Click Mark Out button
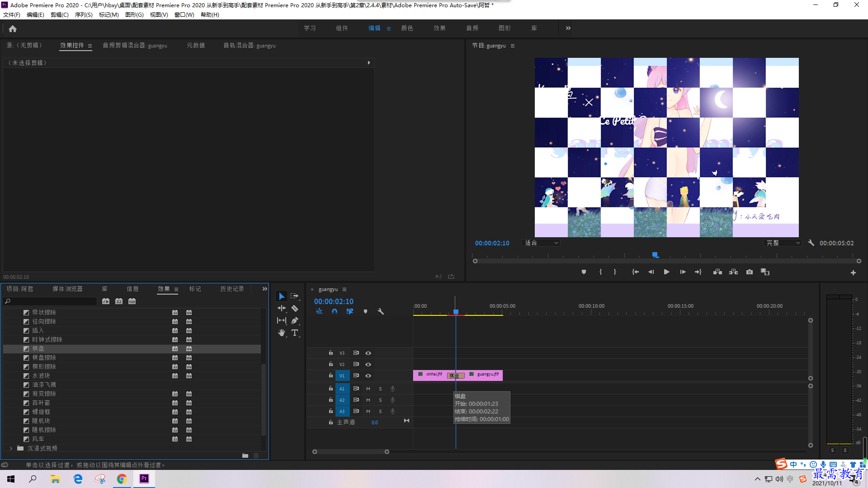This screenshot has height=488, width=868. [x=615, y=272]
